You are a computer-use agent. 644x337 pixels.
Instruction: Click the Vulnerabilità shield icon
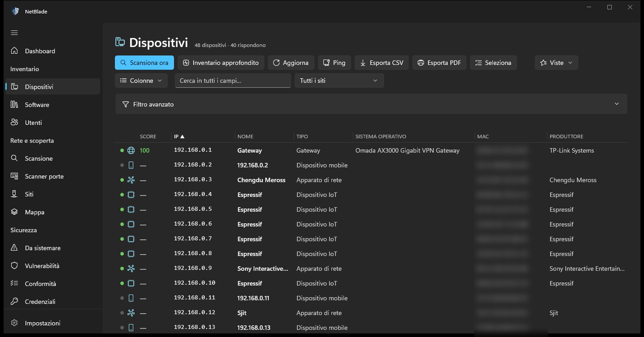tap(15, 266)
